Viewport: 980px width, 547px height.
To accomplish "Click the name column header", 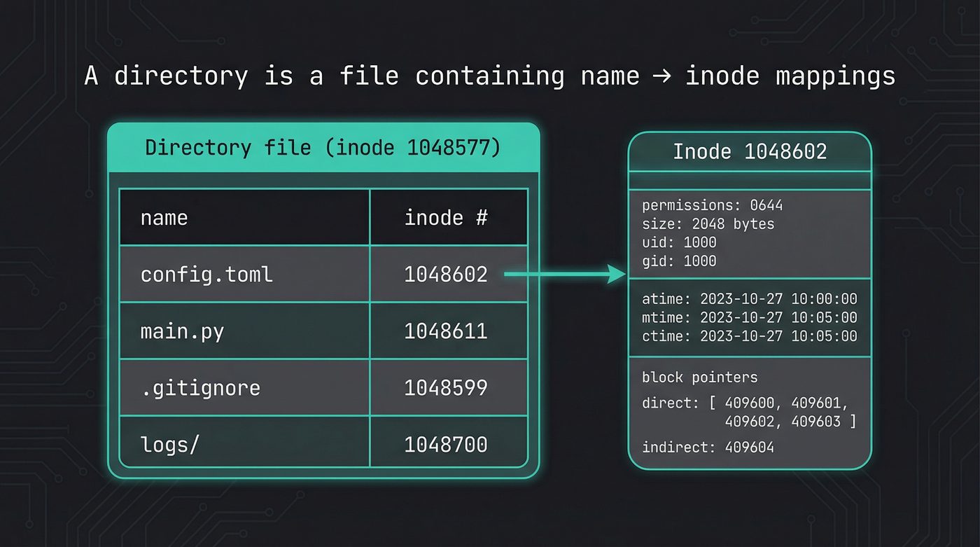I will 163,217.
